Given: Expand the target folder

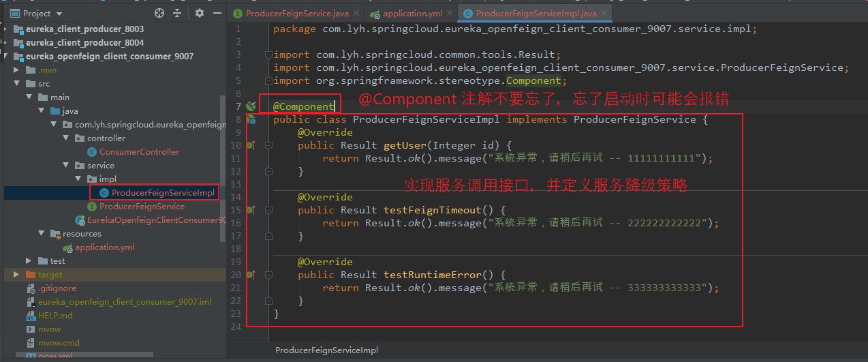Looking at the screenshot, I should [x=15, y=275].
